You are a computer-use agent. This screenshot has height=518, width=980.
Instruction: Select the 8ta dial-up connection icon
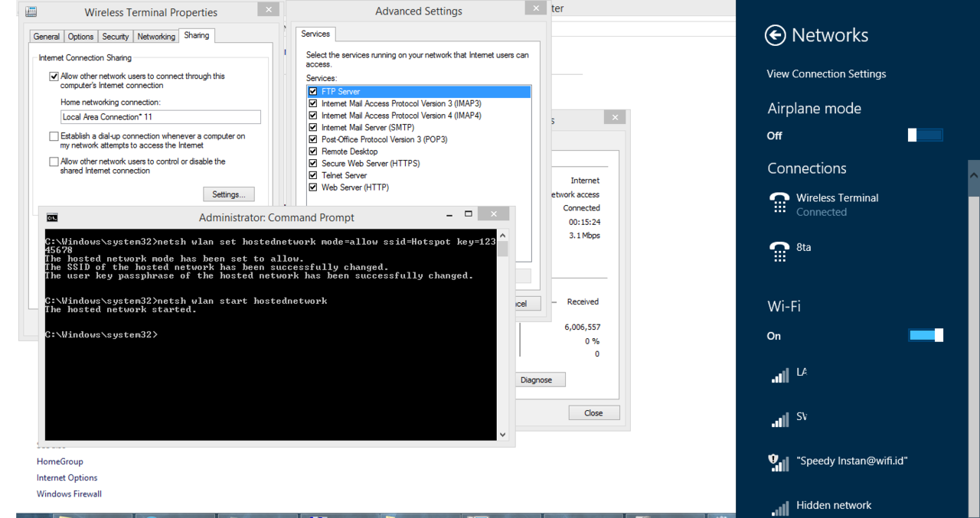pyautogui.click(x=779, y=249)
